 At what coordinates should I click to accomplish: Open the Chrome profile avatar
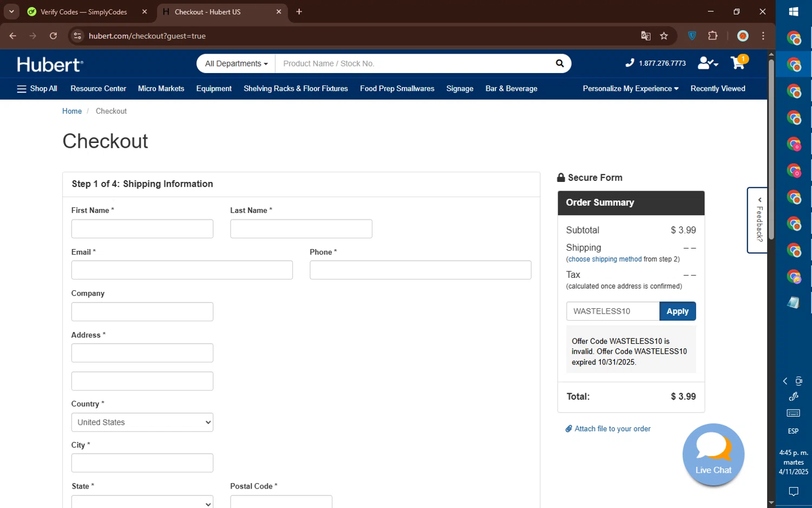point(743,36)
